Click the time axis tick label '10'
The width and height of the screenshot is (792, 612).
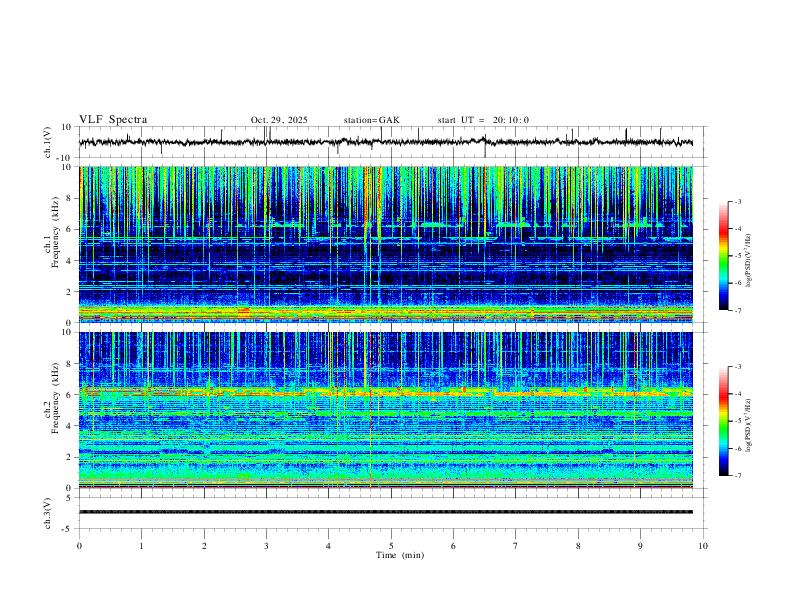pos(703,546)
